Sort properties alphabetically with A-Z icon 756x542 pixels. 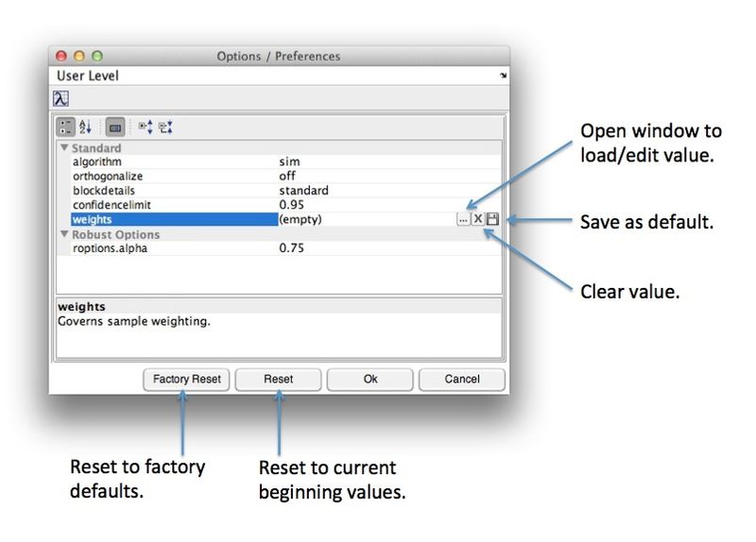tap(85, 127)
